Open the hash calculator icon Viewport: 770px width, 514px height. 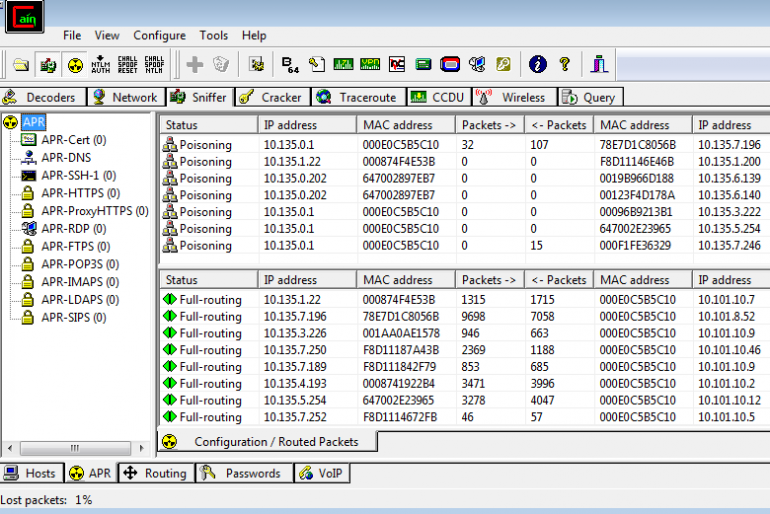[423, 64]
